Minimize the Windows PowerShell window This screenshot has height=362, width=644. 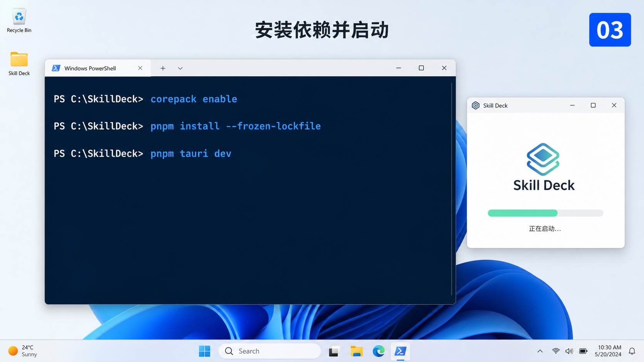coord(399,68)
